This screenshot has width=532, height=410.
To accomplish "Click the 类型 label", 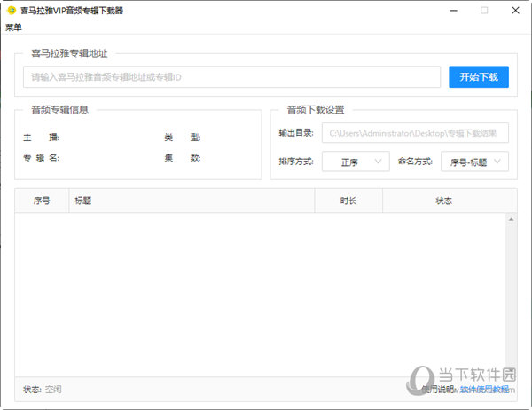I will click(x=183, y=138).
